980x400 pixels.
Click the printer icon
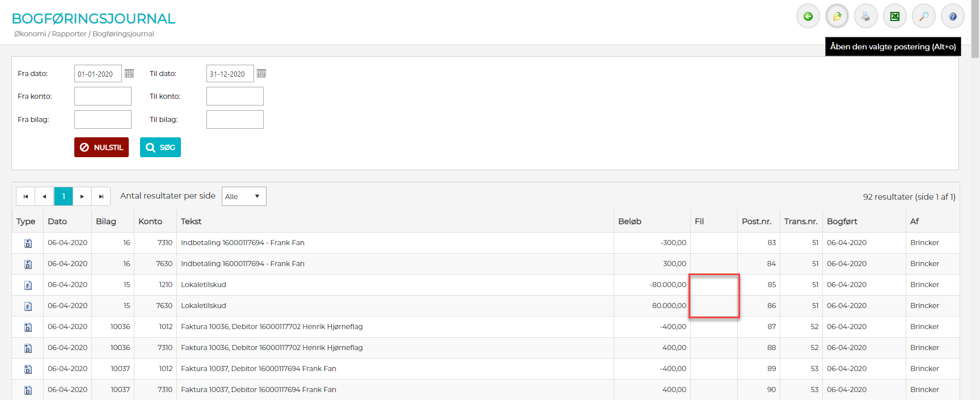(865, 16)
